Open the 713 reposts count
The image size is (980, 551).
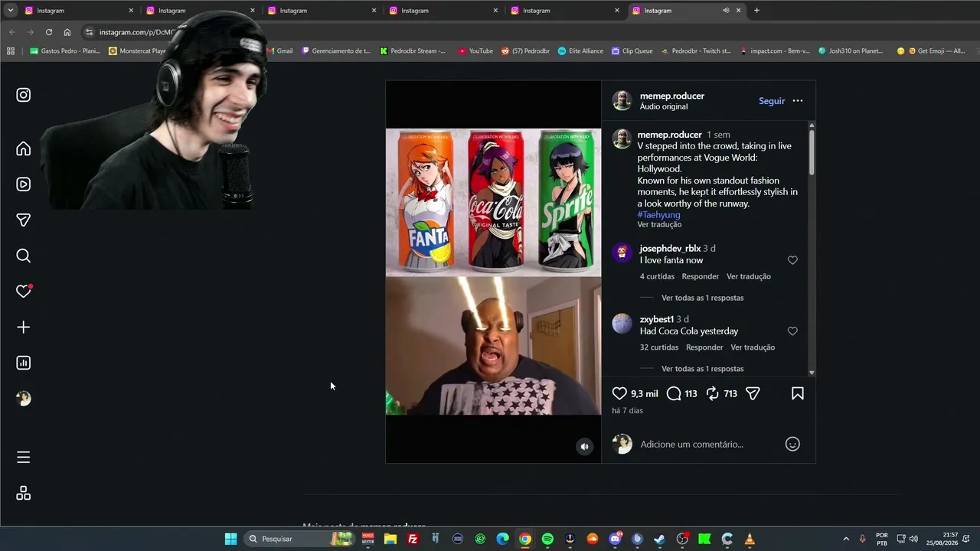[730, 393]
